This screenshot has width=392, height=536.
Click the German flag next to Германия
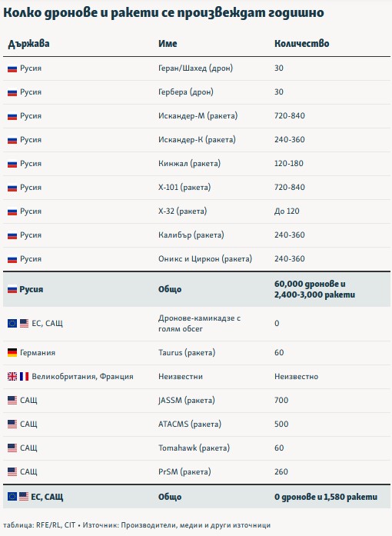tap(12, 352)
